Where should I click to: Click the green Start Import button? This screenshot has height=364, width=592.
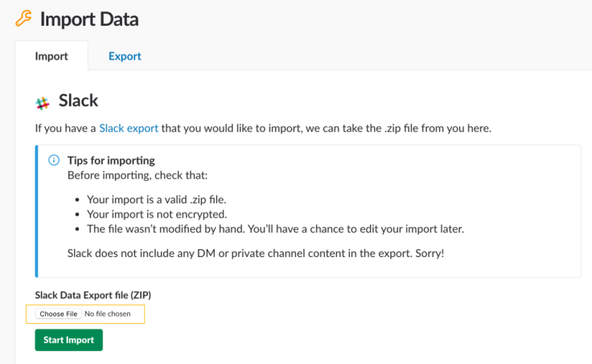68,340
